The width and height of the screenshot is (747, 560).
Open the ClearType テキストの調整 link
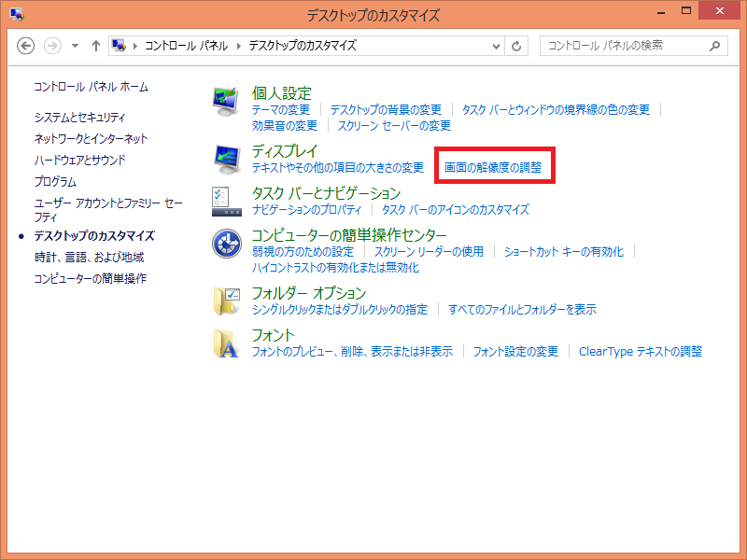pyautogui.click(x=643, y=351)
